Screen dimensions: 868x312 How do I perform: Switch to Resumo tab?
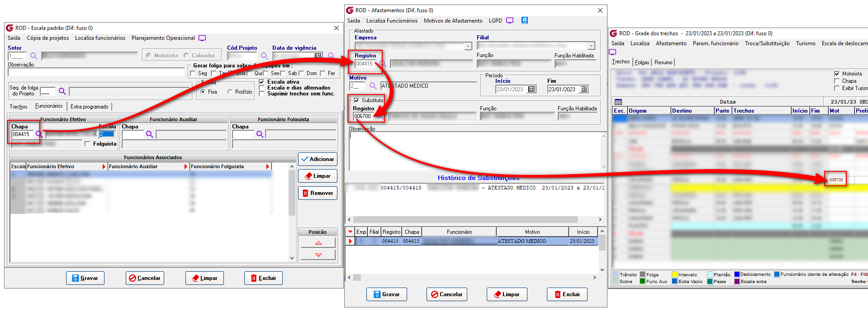(663, 62)
